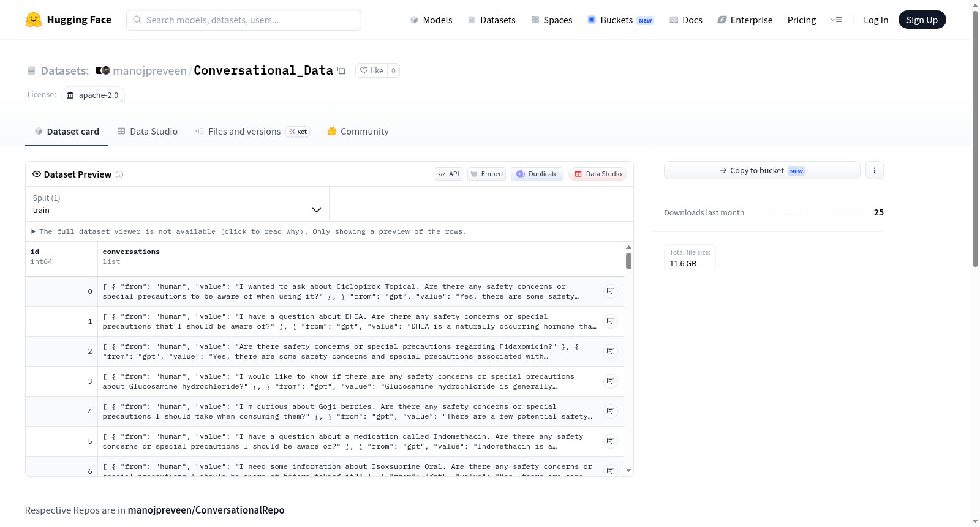Click Data Studio button in preview header

pyautogui.click(x=598, y=174)
